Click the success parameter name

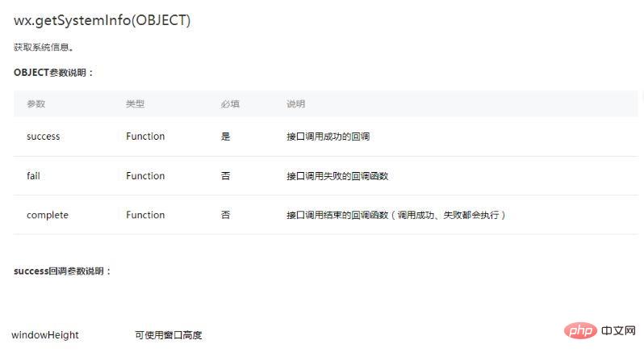tap(43, 136)
